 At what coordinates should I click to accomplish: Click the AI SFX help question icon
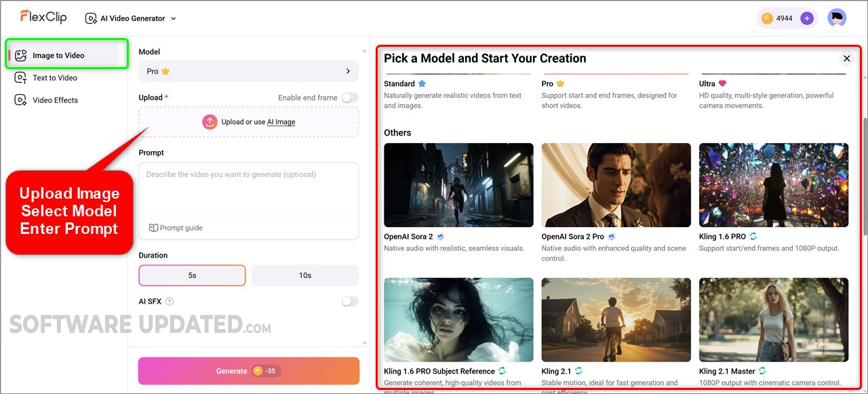pos(170,302)
